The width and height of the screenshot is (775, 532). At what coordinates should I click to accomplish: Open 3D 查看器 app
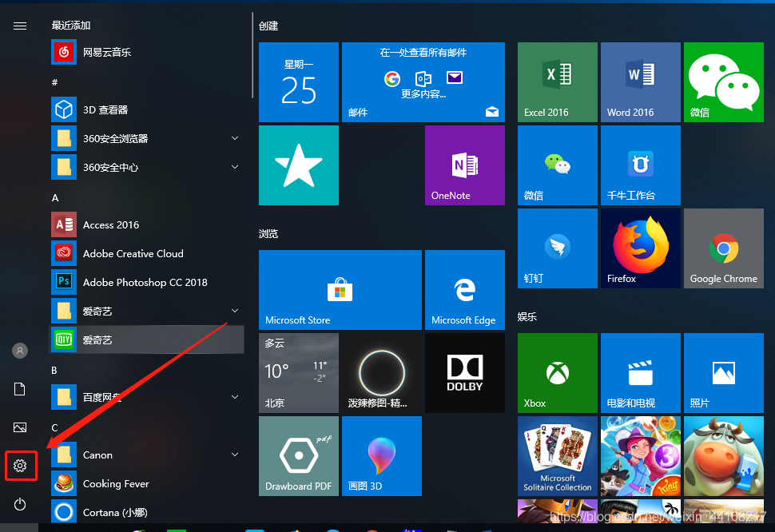coord(148,109)
